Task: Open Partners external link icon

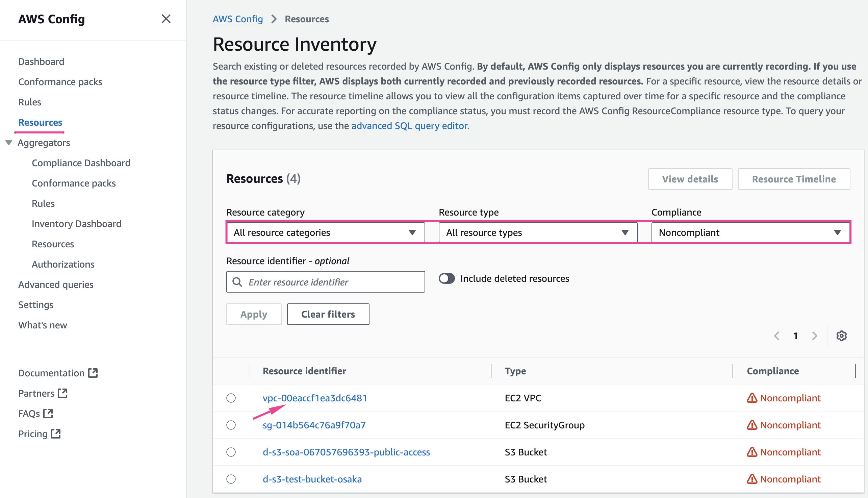Action: [x=62, y=393]
